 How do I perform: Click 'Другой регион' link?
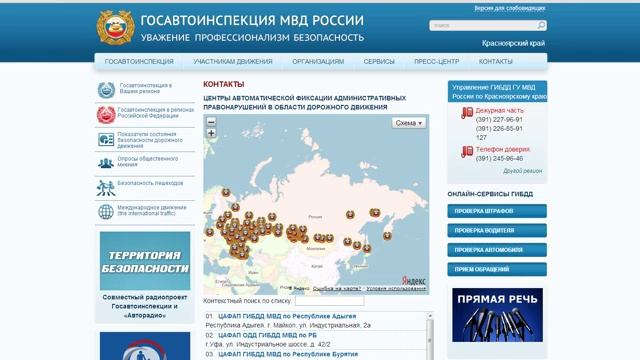click(522, 171)
